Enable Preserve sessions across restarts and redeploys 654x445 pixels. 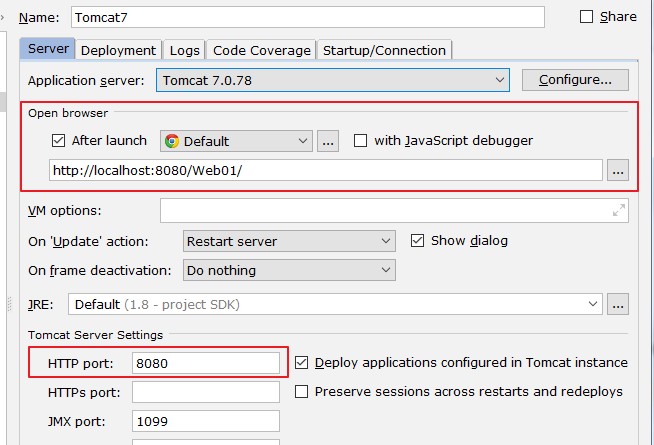[x=302, y=392]
